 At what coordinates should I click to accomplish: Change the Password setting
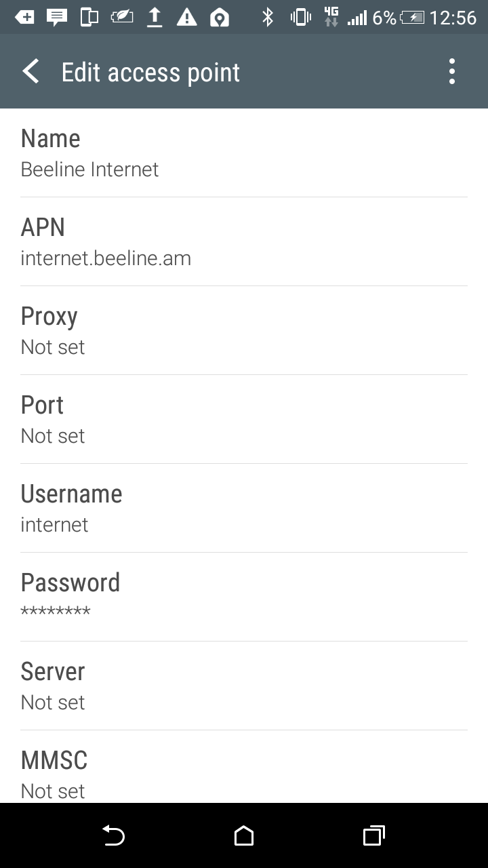click(x=244, y=597)
